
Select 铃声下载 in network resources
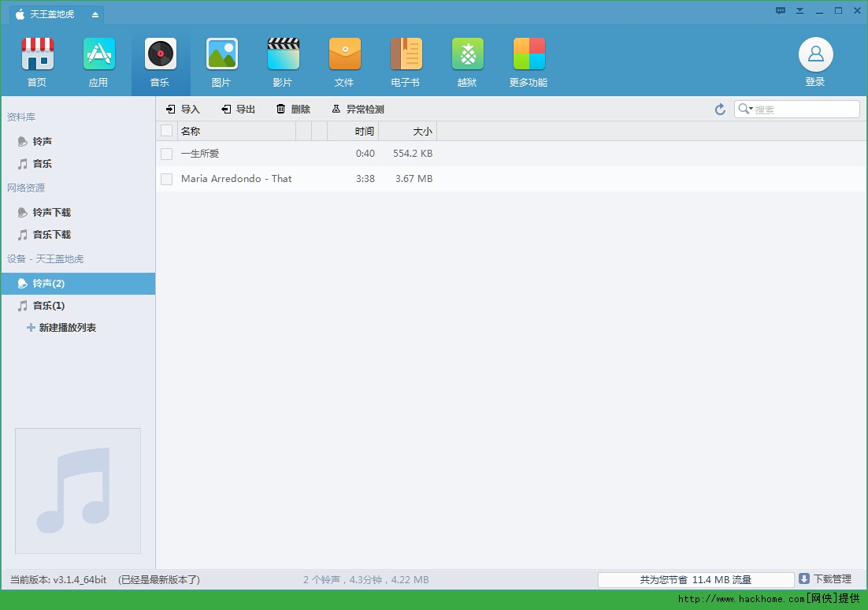tap(51, 213)
